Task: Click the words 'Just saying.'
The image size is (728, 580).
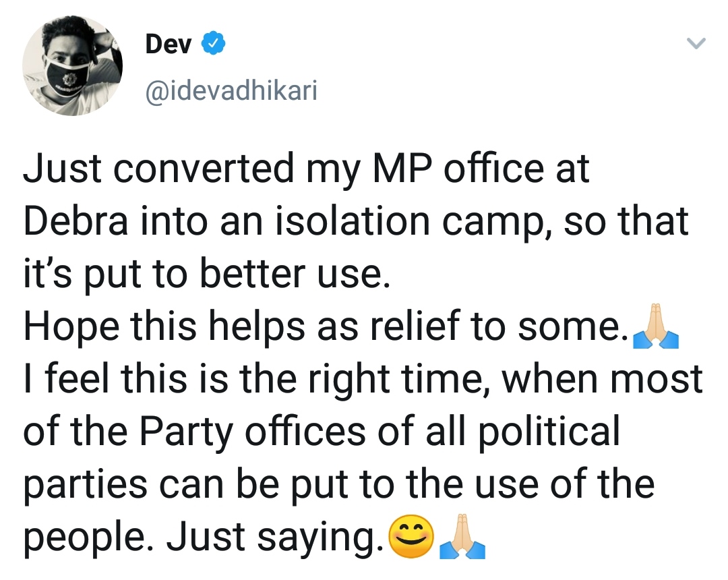Action: point(275,537)
